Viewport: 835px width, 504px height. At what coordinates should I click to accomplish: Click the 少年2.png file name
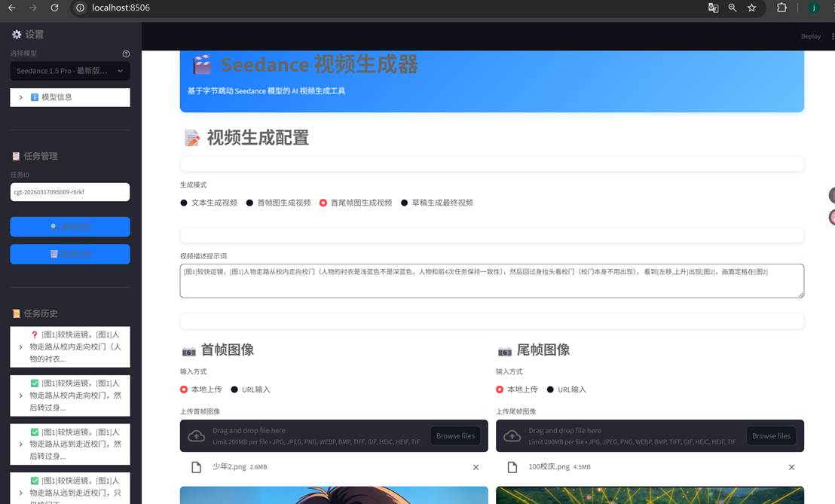(x=229, y=467)
